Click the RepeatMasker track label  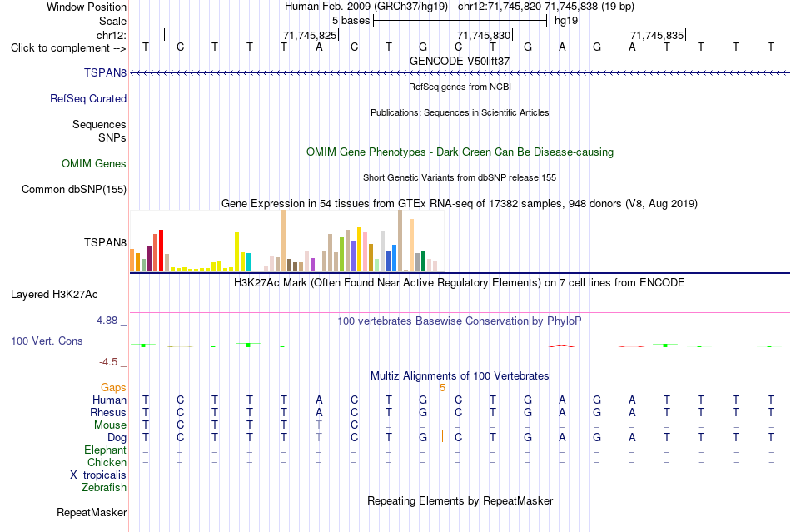(92, 512)
